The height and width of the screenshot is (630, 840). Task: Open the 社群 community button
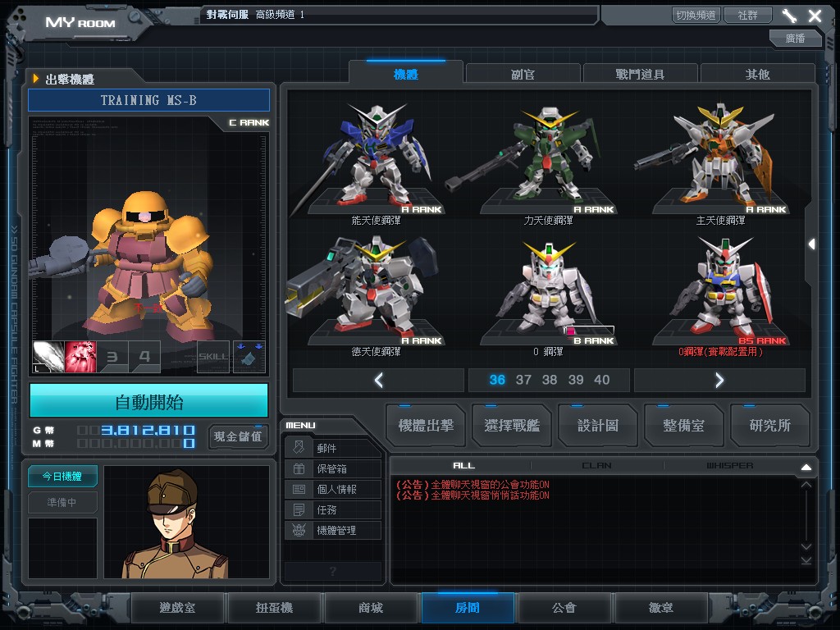pos(747,15)
